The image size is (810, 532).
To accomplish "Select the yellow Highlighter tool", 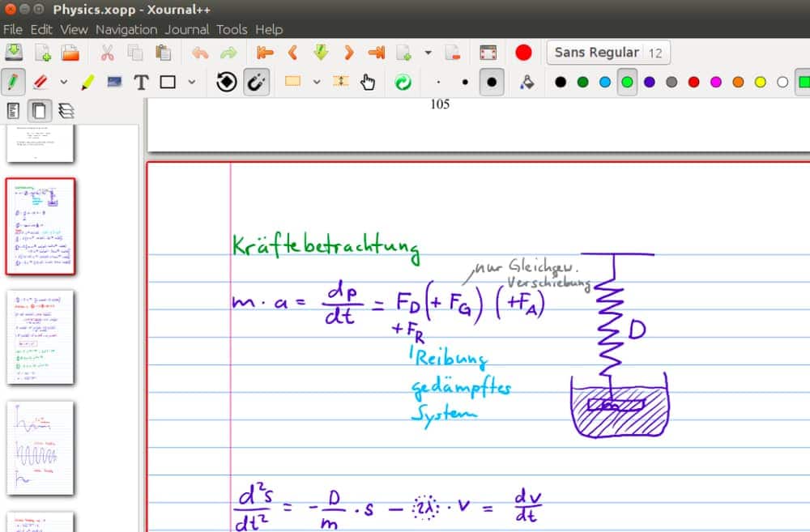I will click(87, 82).
